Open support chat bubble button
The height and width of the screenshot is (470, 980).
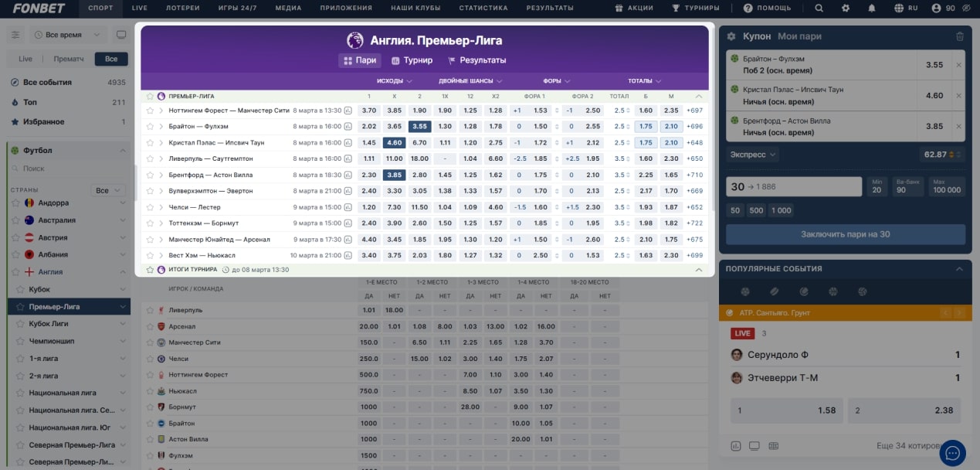click(x=952, y=453)
